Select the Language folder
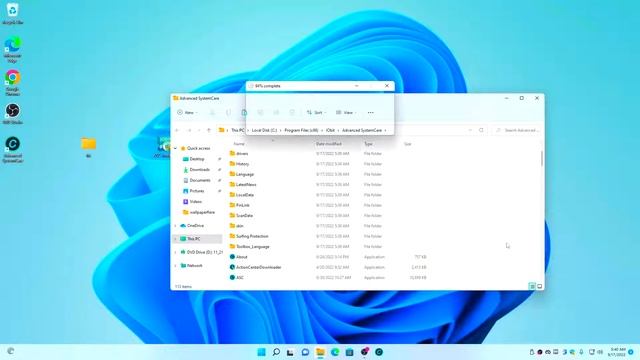640x360 pixels. 245,174
